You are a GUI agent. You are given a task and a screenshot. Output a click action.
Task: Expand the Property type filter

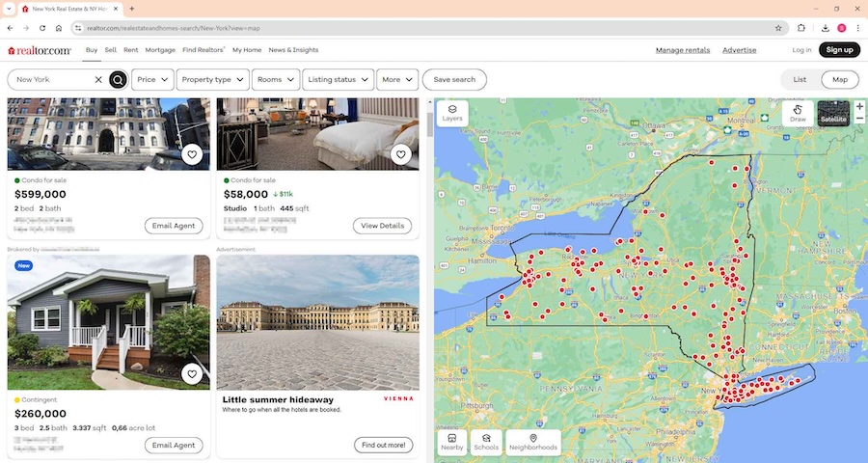point(212,80)
